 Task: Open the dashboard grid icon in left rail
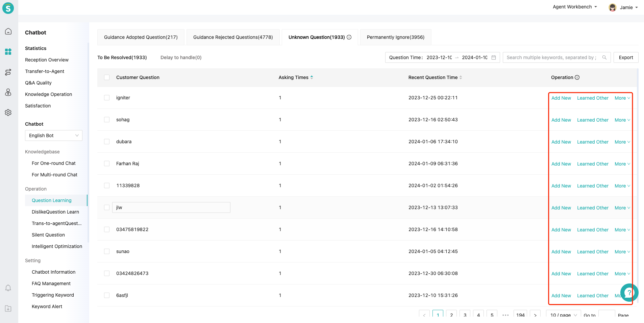[8, 52]
